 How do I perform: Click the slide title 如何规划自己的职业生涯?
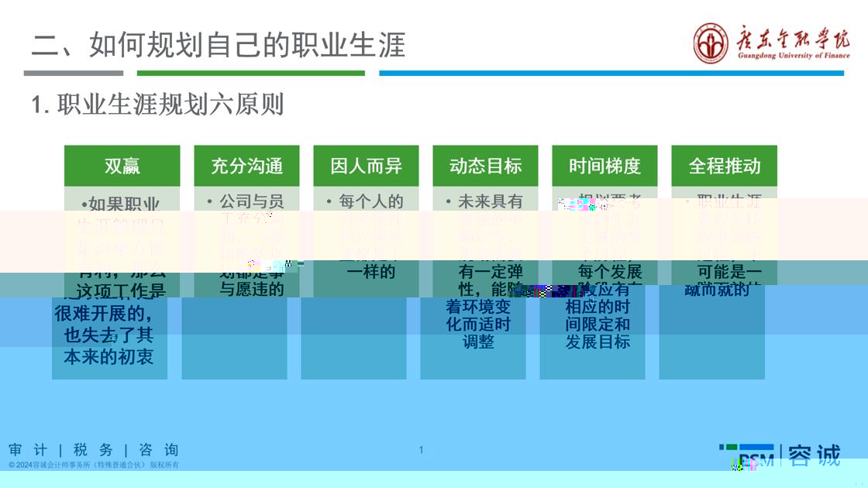[218, 45]
